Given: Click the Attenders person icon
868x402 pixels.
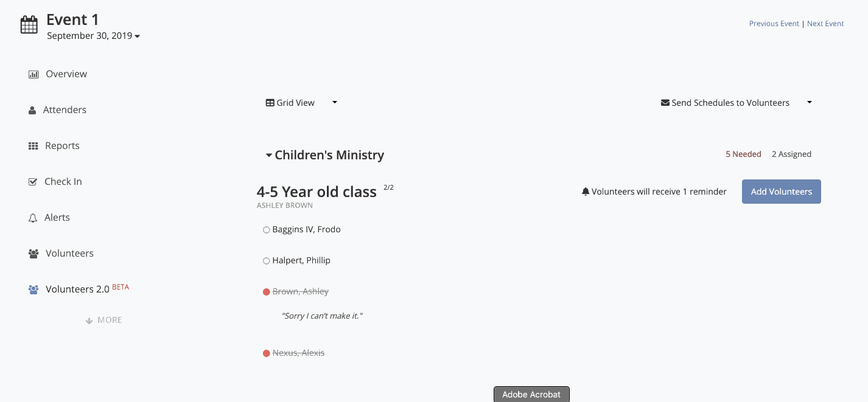Looking at the screenshot, I should [32, 111].
